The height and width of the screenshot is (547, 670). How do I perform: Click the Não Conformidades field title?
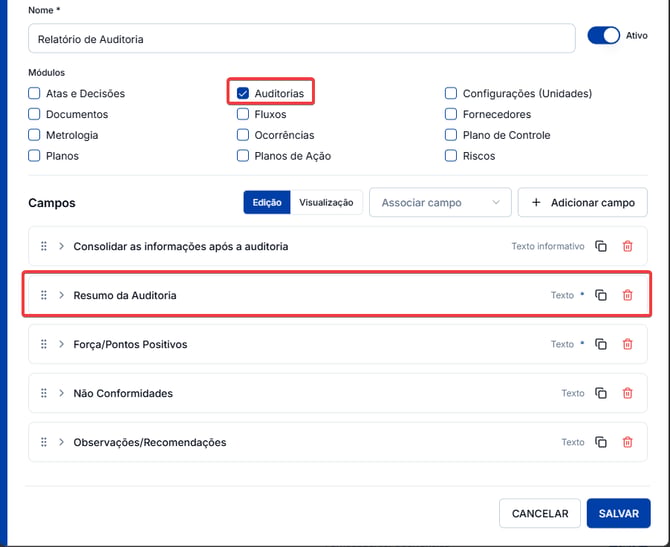click(x=123, y=393)
